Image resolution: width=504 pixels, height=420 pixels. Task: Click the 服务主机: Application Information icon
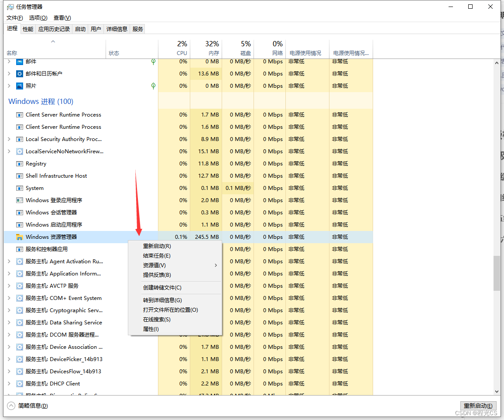coord(20,274)
